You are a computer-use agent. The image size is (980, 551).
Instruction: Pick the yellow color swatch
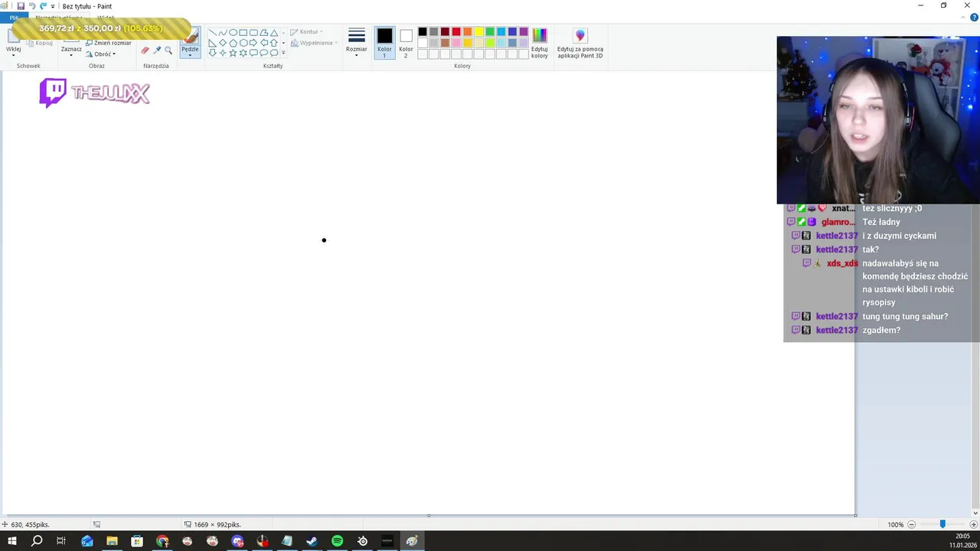tap(479, 31)
